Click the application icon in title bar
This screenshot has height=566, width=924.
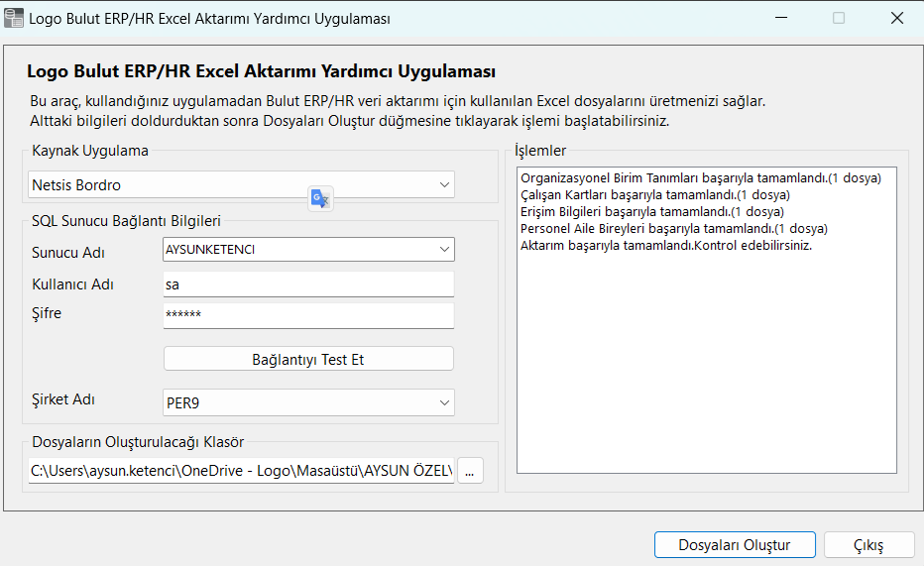tap(14, 18)
